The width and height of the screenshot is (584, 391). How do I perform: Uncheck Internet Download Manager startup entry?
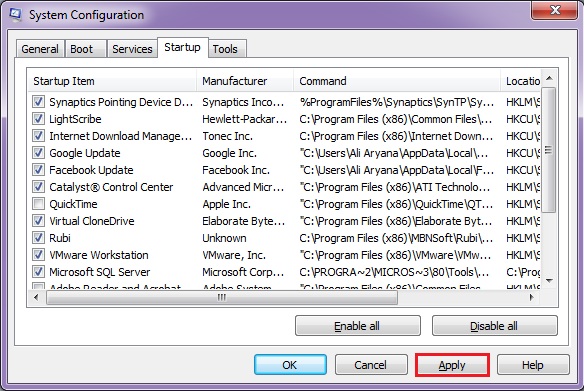(38, 136)
